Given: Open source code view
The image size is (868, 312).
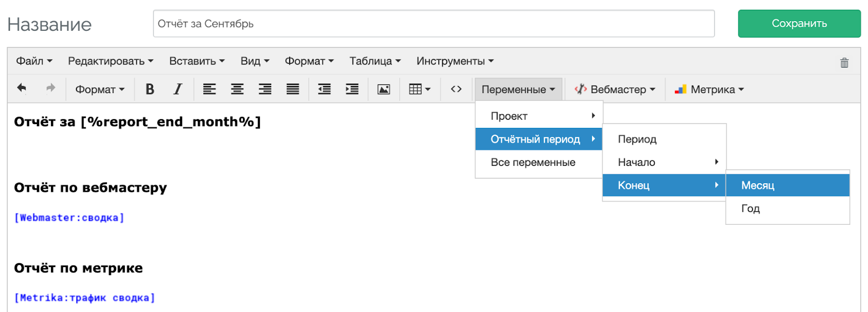Looking at the screenshot, I should coord(456,89).
